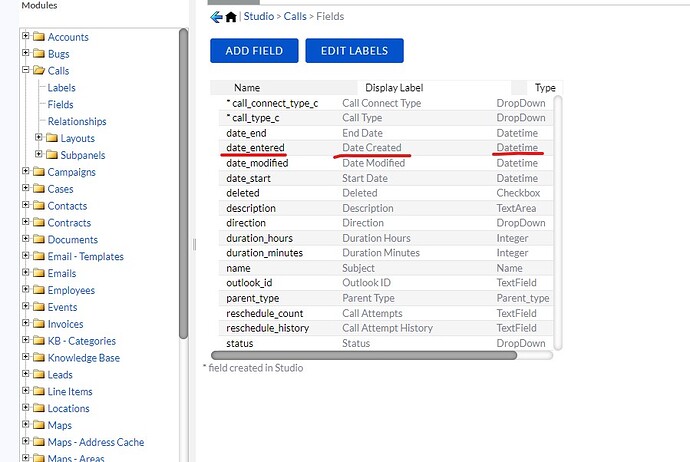Click the ADD FIELD button
Viewport: 690px width, 462px height.
254,51
